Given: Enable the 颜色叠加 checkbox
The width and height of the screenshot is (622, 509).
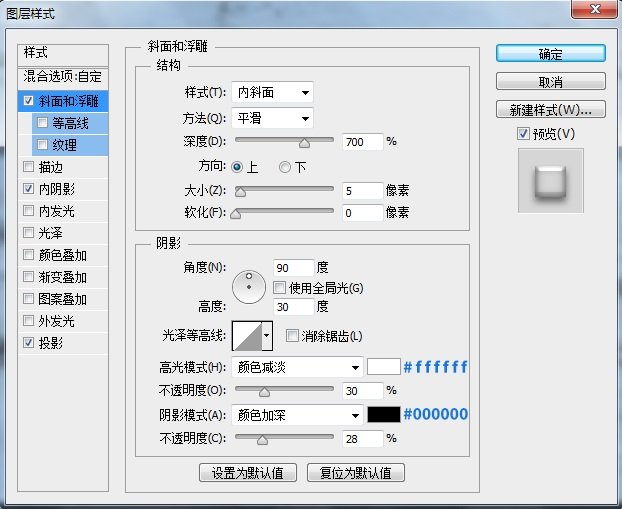Looking at the screenshot, I should 29,254.
